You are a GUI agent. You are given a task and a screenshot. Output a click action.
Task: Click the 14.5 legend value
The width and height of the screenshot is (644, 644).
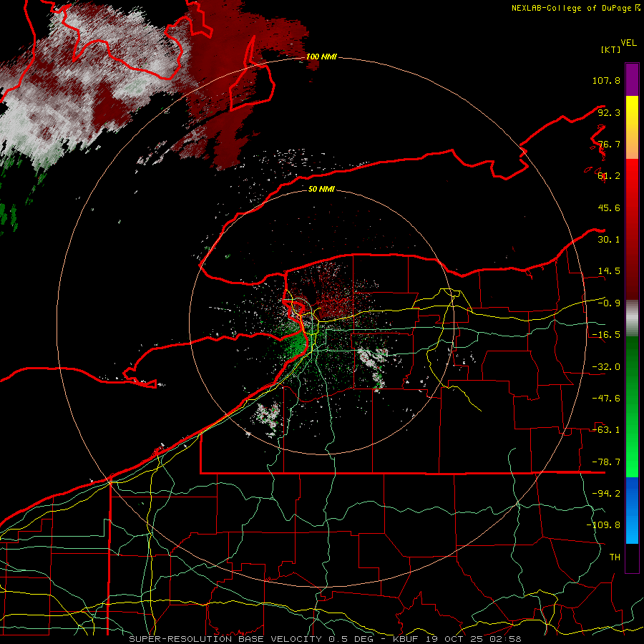pos(609,271)
